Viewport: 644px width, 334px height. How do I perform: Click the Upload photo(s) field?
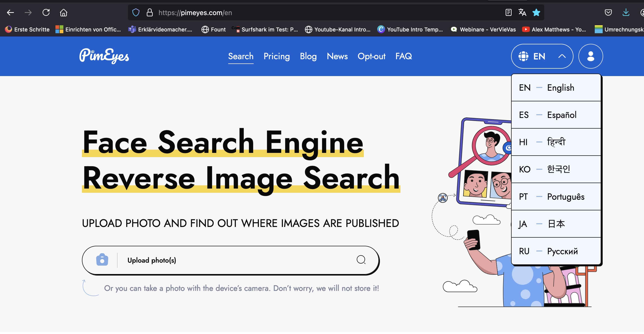click(x=230, y=260)
